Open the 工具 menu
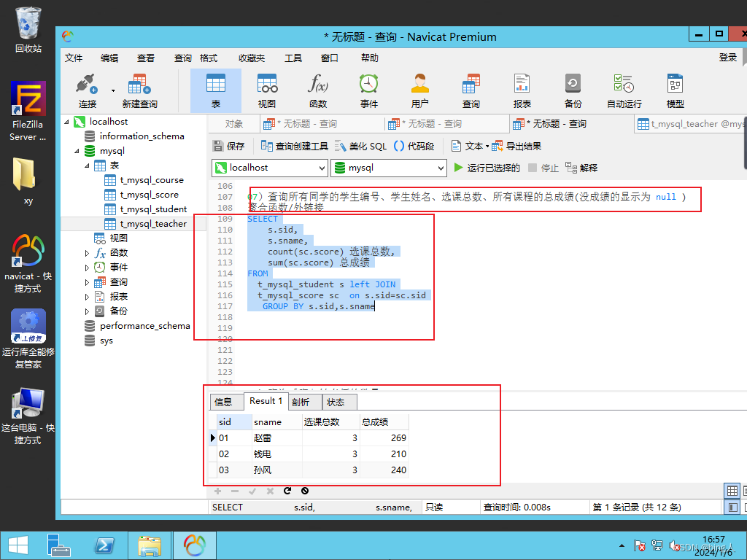This screenshot has height=560, width=747. pyautogui.click(x=293, y=58)
